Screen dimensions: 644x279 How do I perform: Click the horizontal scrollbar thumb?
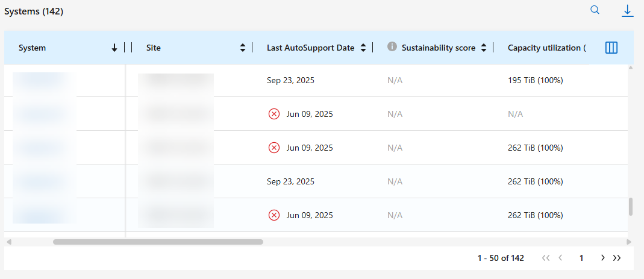point(158,242)
